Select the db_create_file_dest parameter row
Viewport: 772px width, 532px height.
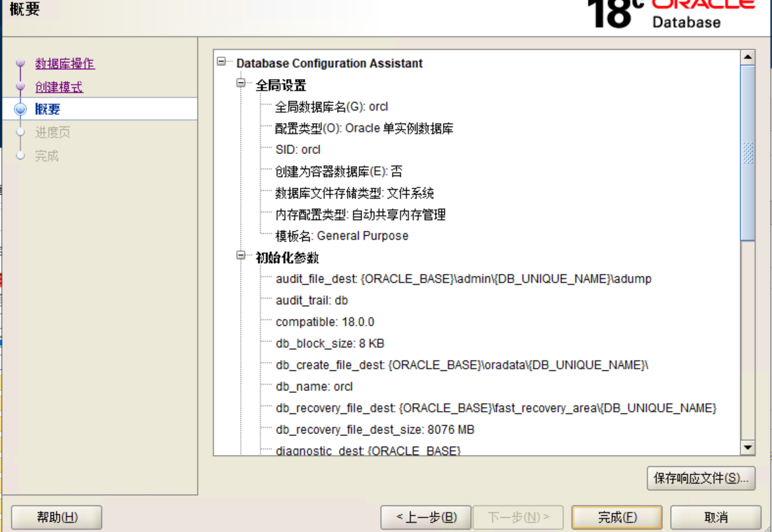pos(462,365)
